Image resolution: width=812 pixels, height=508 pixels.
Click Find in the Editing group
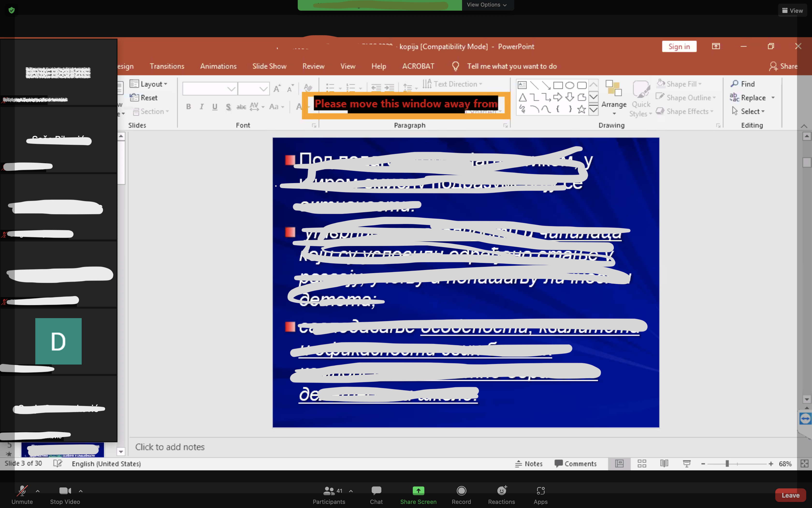[x=743, y=84]
